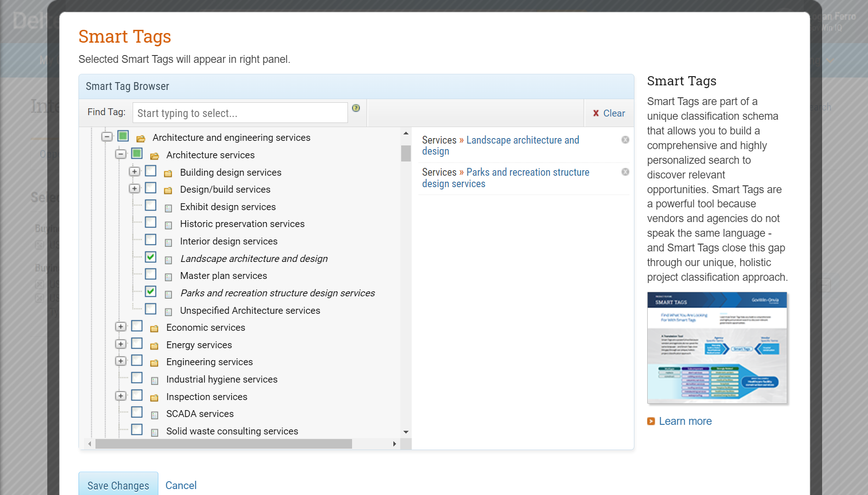Viewport: 868px width, 495px height.
Task: Expand the Inspection services node
Action: 121,395
